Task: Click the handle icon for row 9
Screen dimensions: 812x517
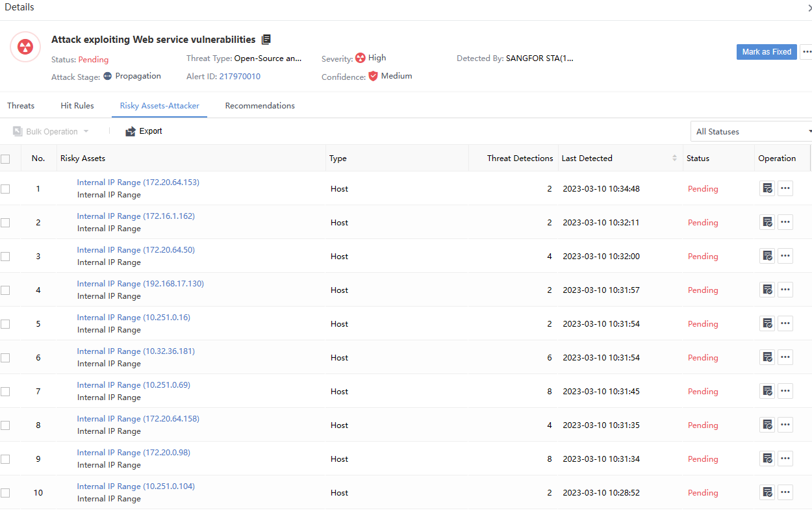Action: pos(767,459)
